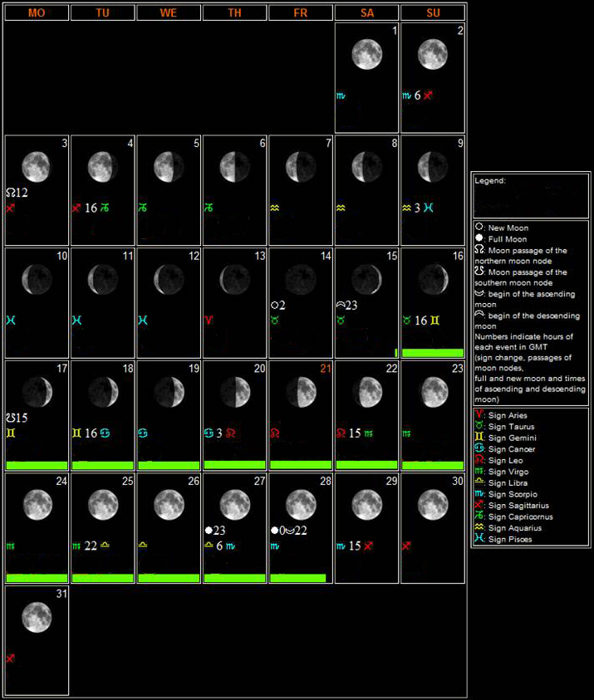Click the southern moon node symbol on day 17

click(x=10, y=418)
